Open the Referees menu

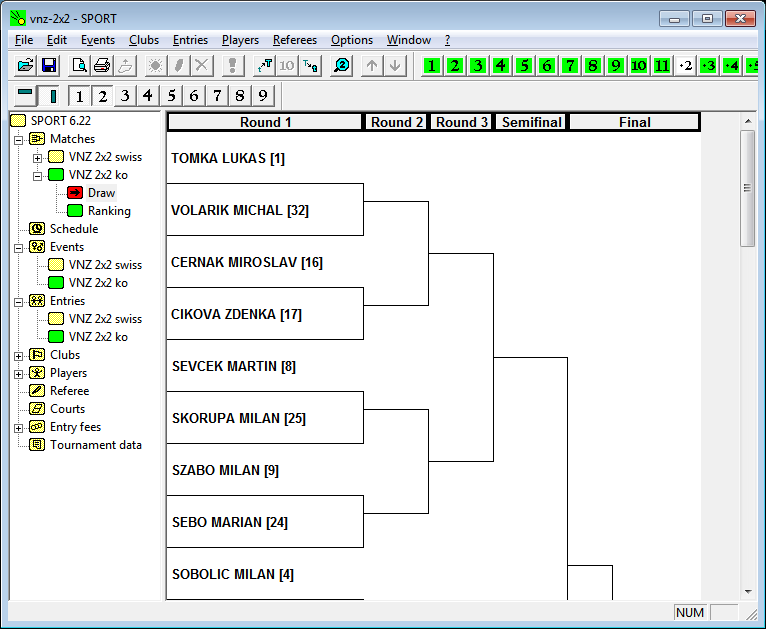294,40
